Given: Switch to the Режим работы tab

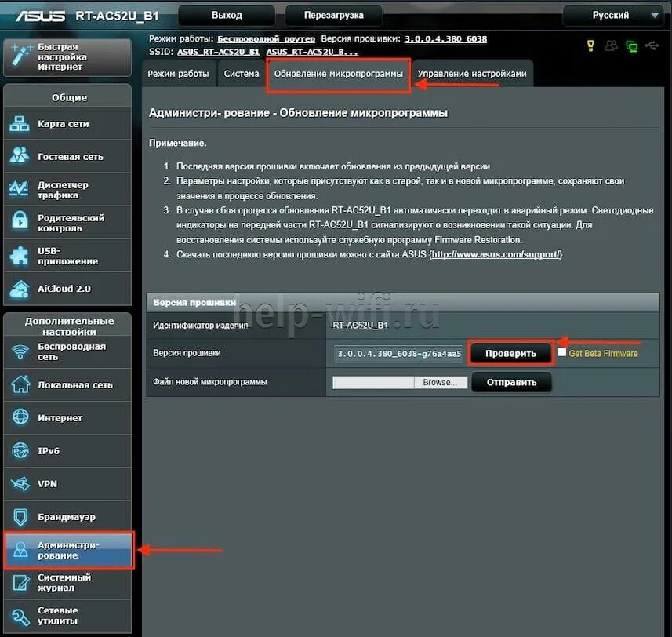Looking at the screenshot, I should 178,74.
